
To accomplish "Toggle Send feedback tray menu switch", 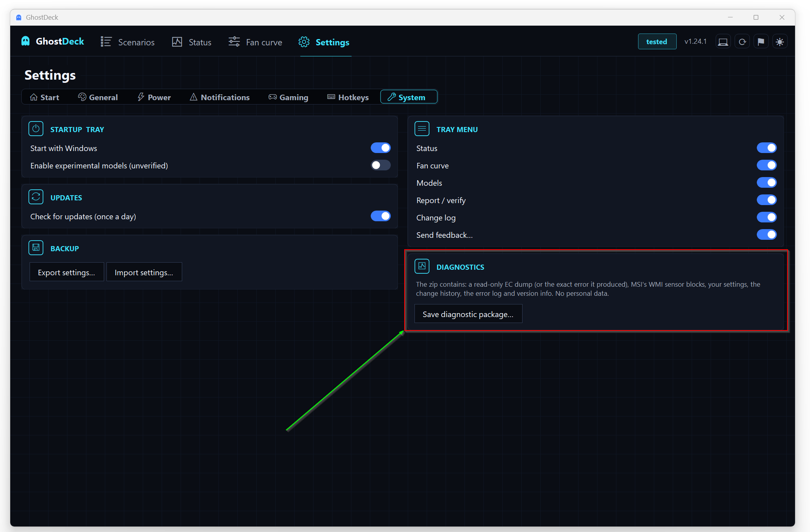I will (x=767, y=235).
